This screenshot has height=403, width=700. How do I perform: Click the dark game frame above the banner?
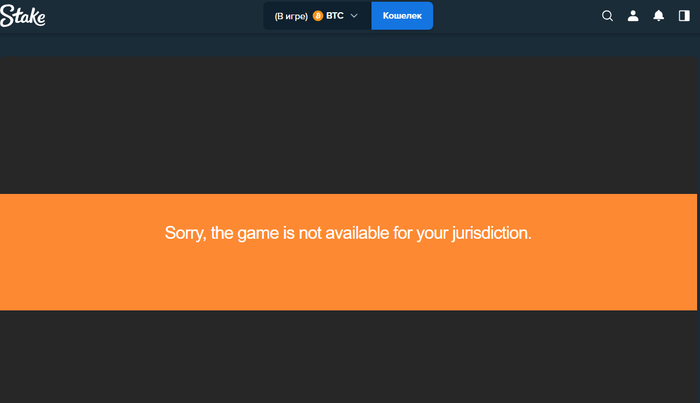pyautogui.click(x=348, y=125)
